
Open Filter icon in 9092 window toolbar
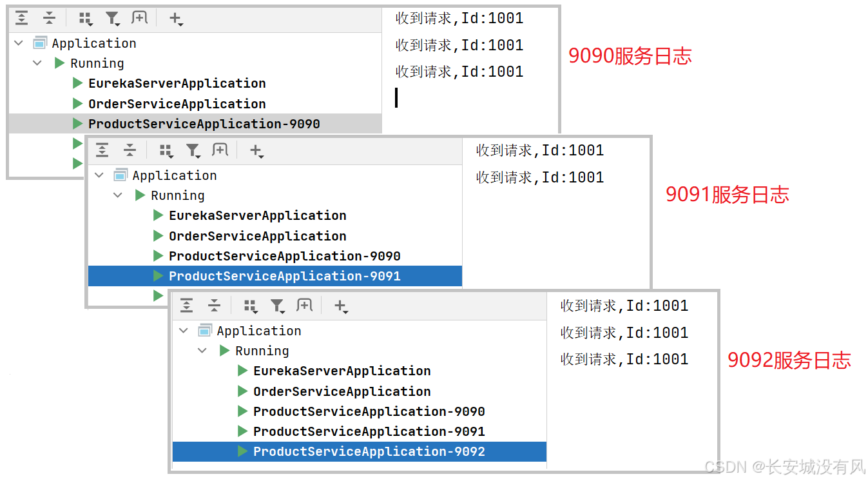click(x=278, y=306)
